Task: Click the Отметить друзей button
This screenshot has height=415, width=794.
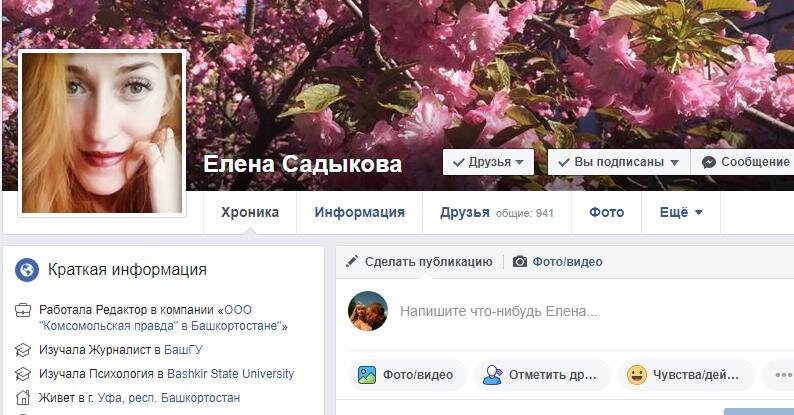Action: pos(542,375)
